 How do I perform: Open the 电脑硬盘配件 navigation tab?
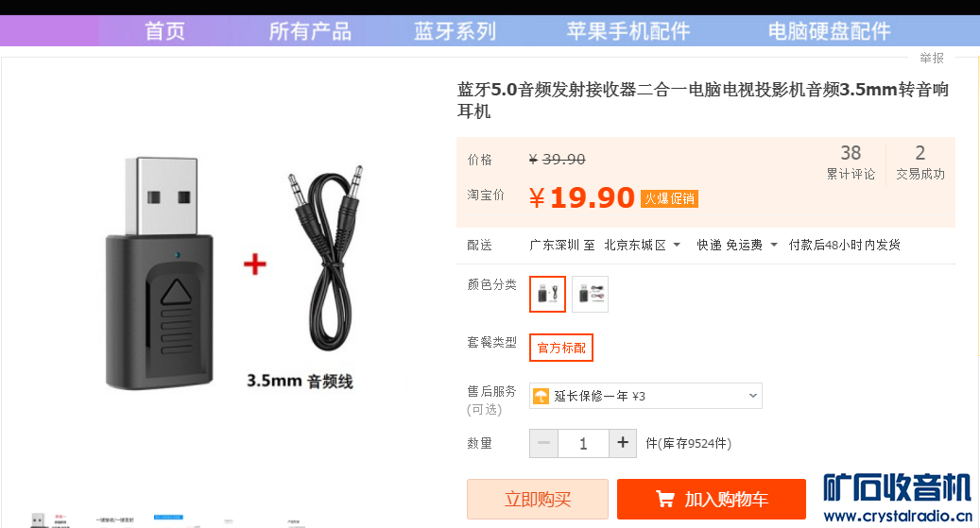pyautogui.click(x=830, y=30)
